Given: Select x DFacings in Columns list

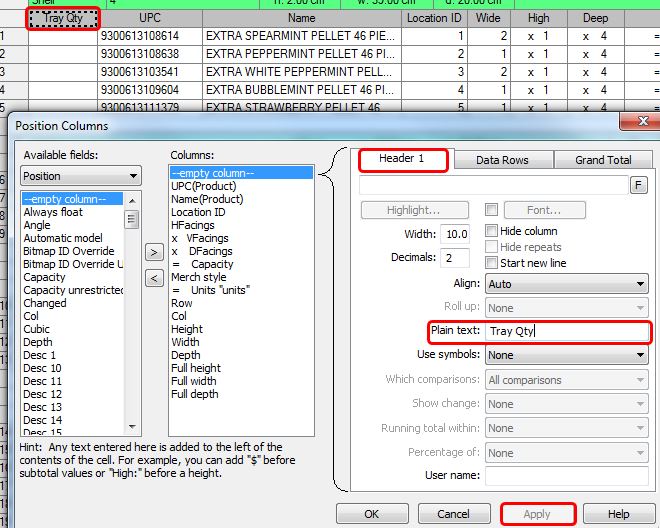Looking at the screenshot, I should 202,251.
